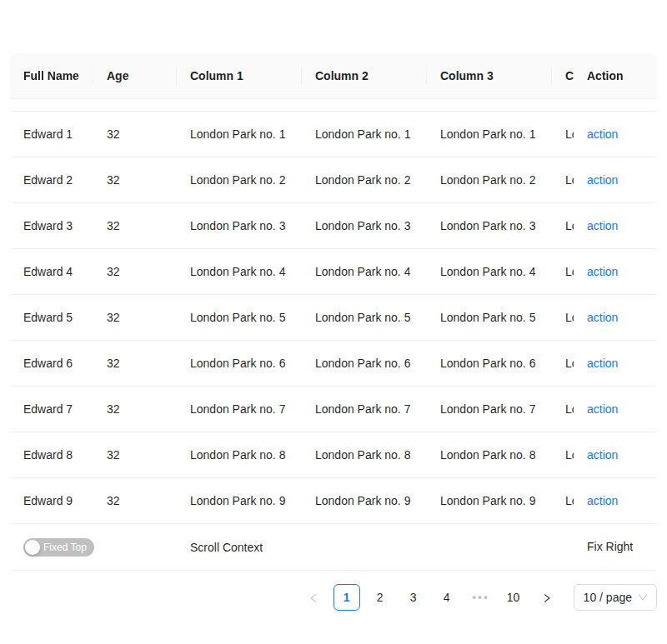Open the page size selector chevron

point(644,597)
